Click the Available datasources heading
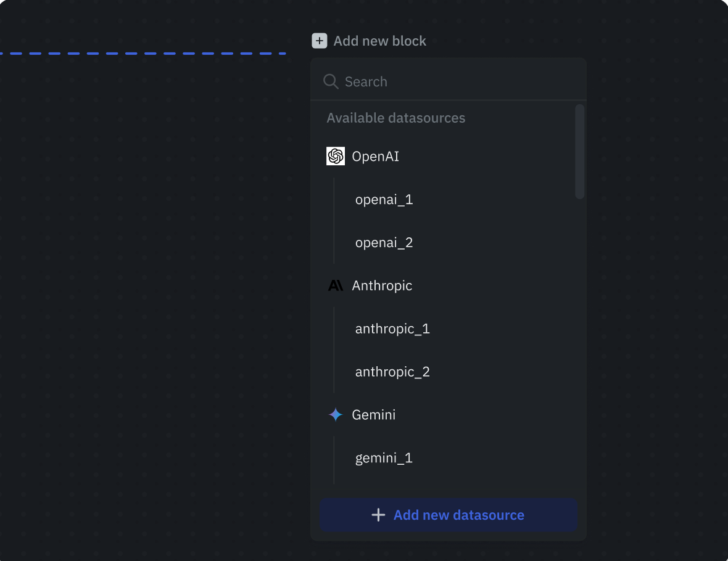Viewport: 728px width, 561px height. click(395, 118)
